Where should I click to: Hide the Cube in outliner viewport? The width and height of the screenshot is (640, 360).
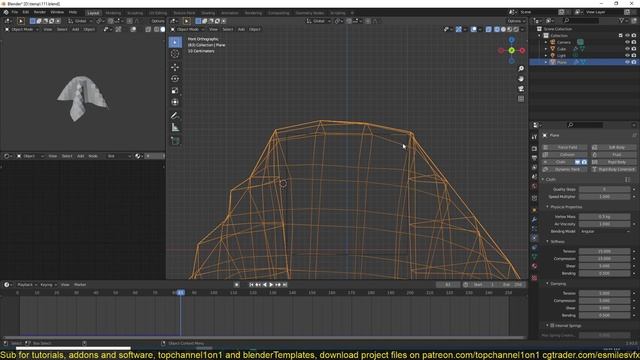tap(627, 49)
